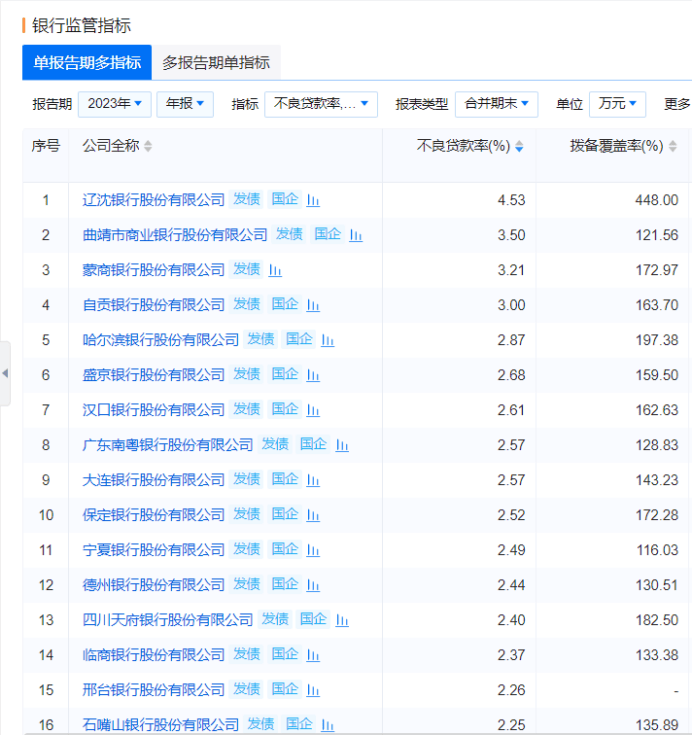Click the 序号 column header
The image size is (693, 735).
click(45, 146)
